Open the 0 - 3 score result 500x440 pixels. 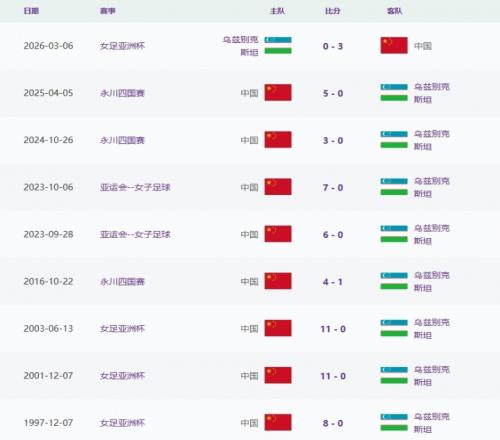pyautogui.click(x=333, y=46)
